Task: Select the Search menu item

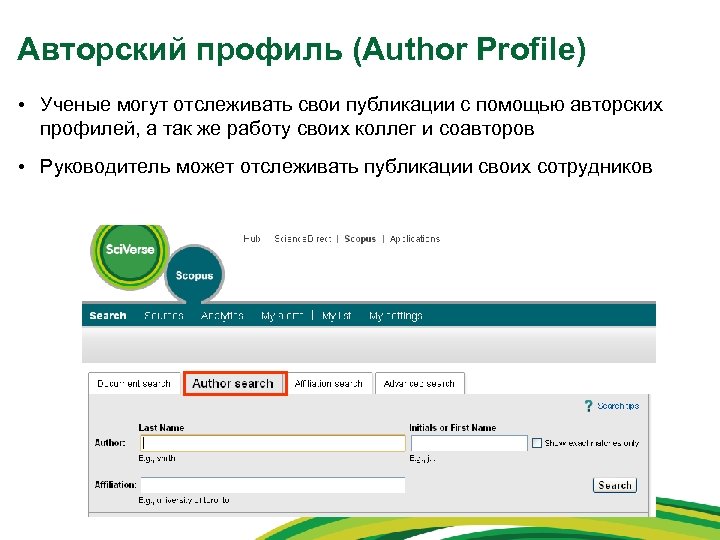Action: tap(108, 315)
